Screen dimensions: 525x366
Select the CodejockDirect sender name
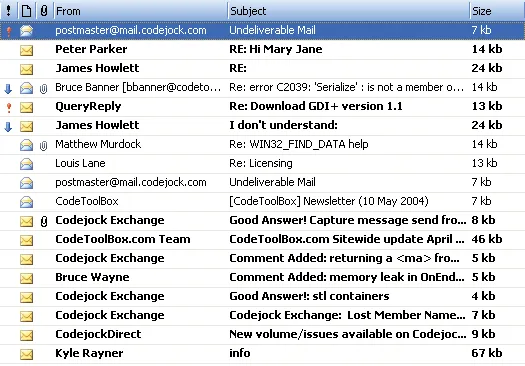coord(98,335)
